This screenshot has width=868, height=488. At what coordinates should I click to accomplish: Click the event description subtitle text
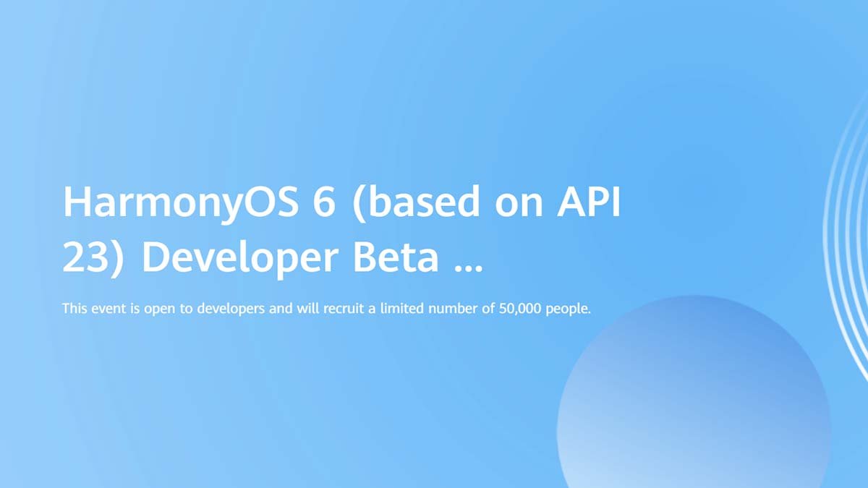pos(327,309)
